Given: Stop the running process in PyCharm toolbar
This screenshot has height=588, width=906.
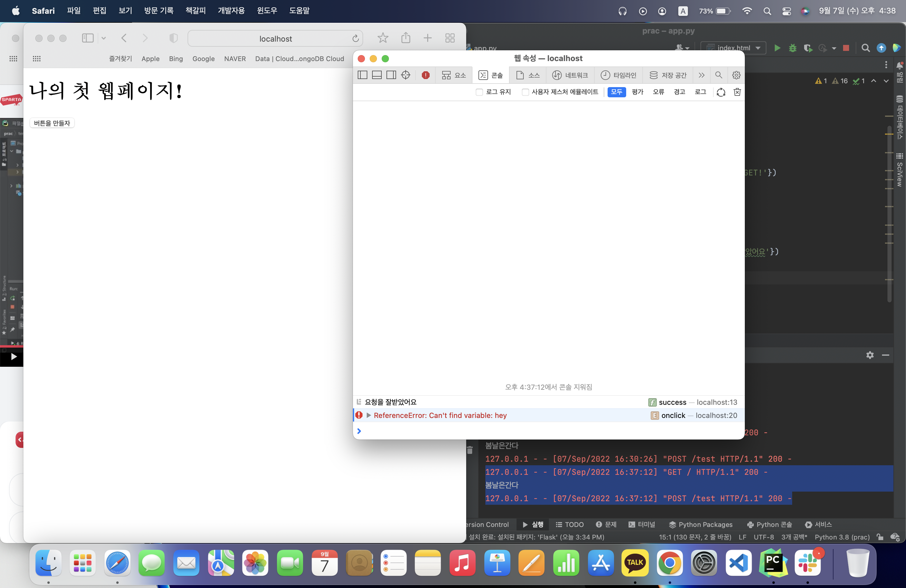Looking at the screenshot, I should (846, 48).
